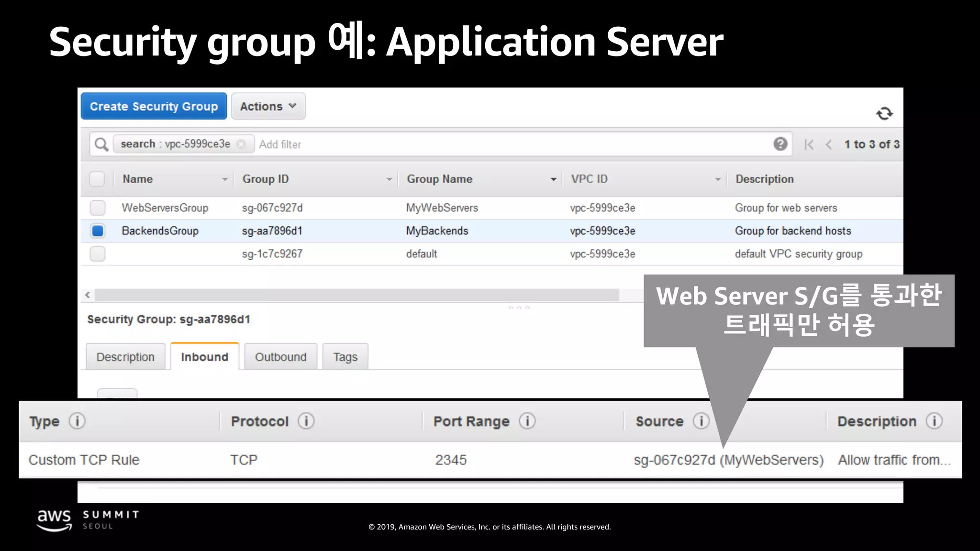The height and width of the screenshot is (551, 980).
Task: Click the horizontal scrollbar track
Action: (356, 295)
